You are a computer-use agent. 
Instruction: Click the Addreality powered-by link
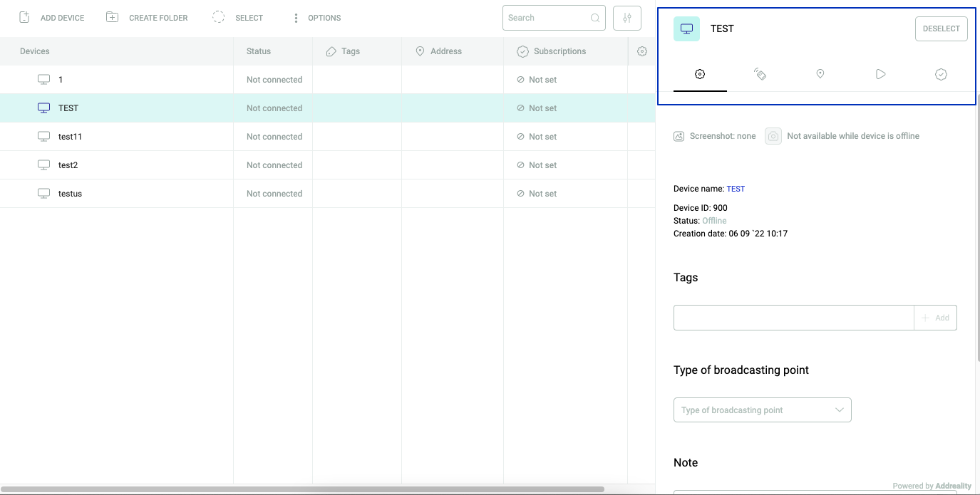[x=952, y=486]
